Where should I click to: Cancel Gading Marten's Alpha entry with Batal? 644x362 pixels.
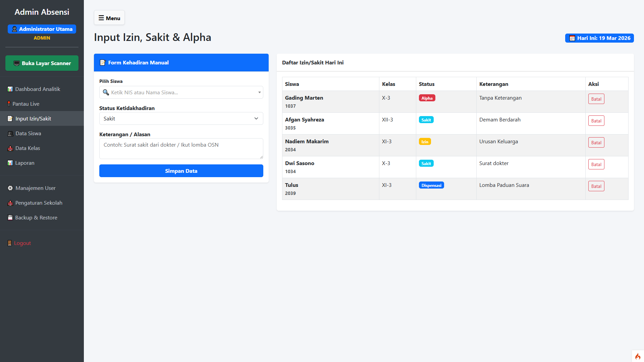point(596,99)
